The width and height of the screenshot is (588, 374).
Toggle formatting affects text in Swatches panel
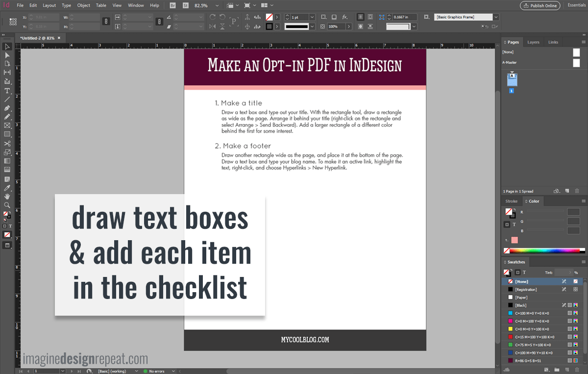(524, 272)
